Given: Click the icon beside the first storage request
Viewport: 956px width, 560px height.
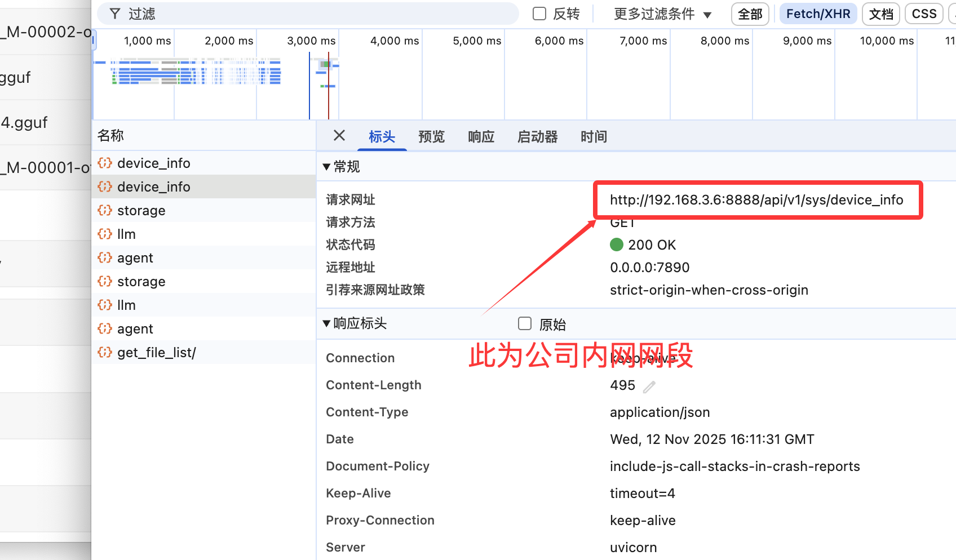Looking at the screenshot, I should 104,210.
